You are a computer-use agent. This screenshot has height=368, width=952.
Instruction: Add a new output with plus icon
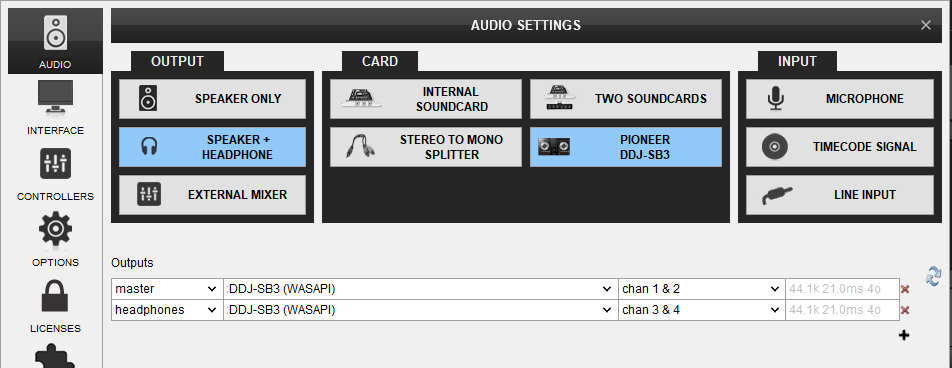(x=904, y=335)
